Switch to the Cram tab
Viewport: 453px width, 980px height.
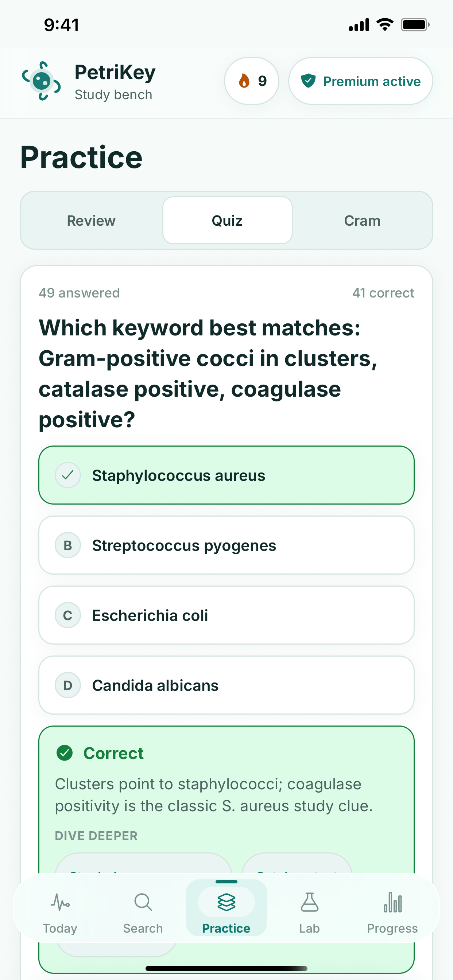coord(363,221)
